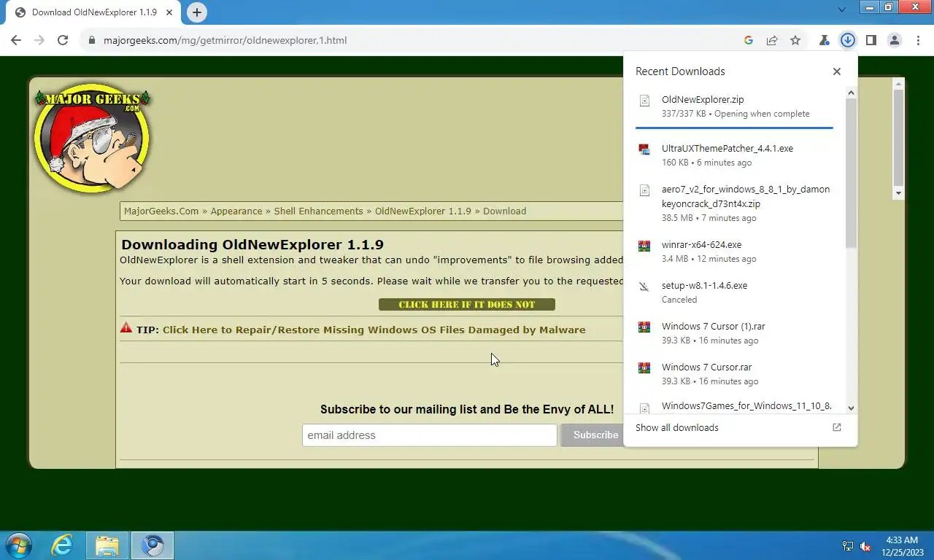Click the MajorGeeks logo
The width and height of the screenshot is (934, 560).
pyautogui.click(x=92, y=137)
